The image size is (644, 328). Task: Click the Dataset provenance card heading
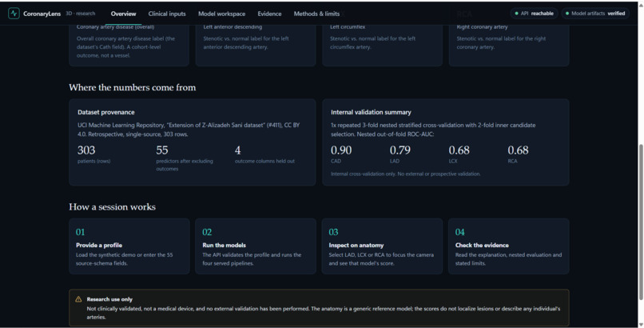tap(106, 112)
